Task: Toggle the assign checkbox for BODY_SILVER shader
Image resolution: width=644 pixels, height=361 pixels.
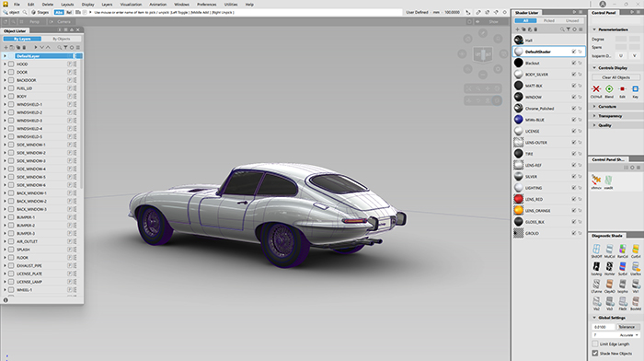Action: point(574,75)
